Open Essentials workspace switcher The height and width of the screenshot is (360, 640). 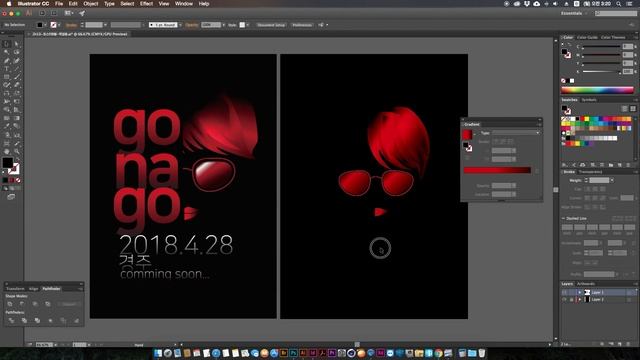click(574, 13)
